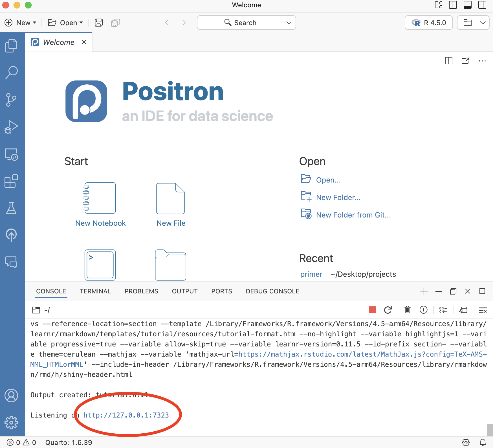The width and height of the screenshot is (493, 448).
Task: Select the R 4.5.0 interpreter picker
Action: pyautogui.click(x=429, y=23)
